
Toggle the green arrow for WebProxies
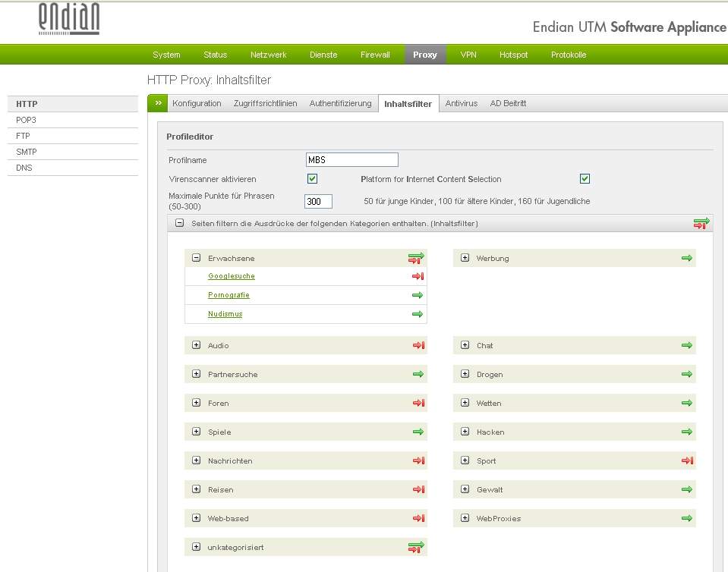point(687,518)
